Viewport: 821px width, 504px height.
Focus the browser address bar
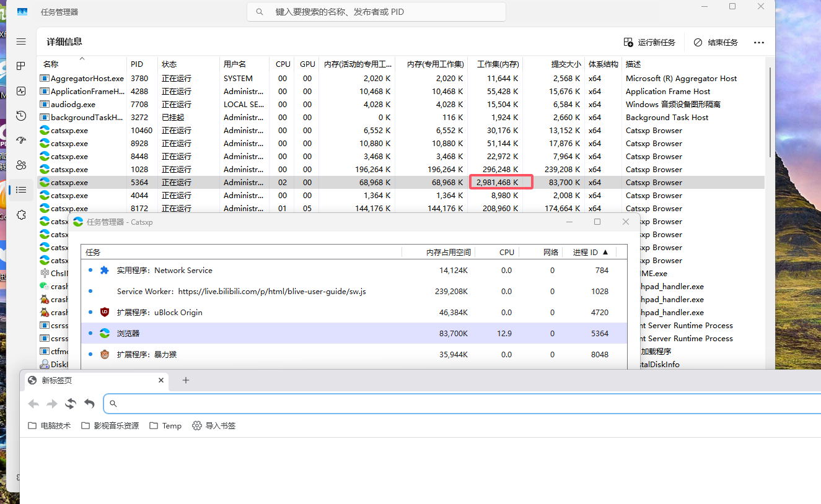pos(462,404)
